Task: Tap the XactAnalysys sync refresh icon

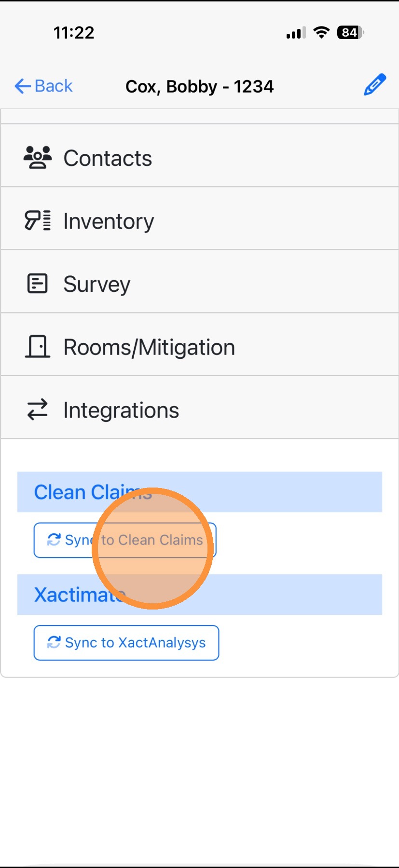Action: (x=54, y=642)
